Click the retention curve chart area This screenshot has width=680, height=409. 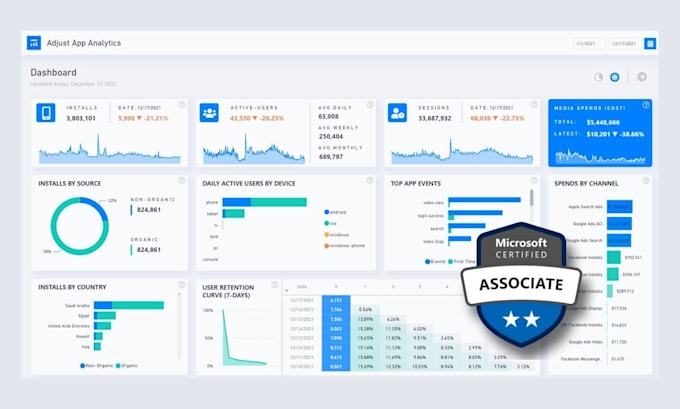244,337
